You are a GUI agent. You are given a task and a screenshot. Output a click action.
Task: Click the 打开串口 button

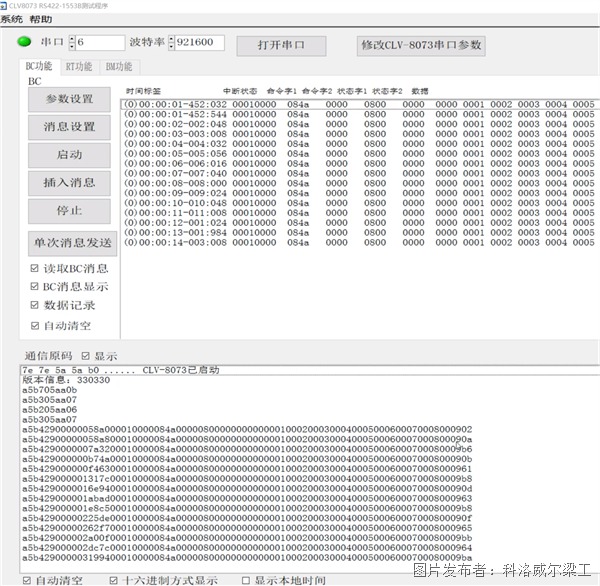pos(281,46)
